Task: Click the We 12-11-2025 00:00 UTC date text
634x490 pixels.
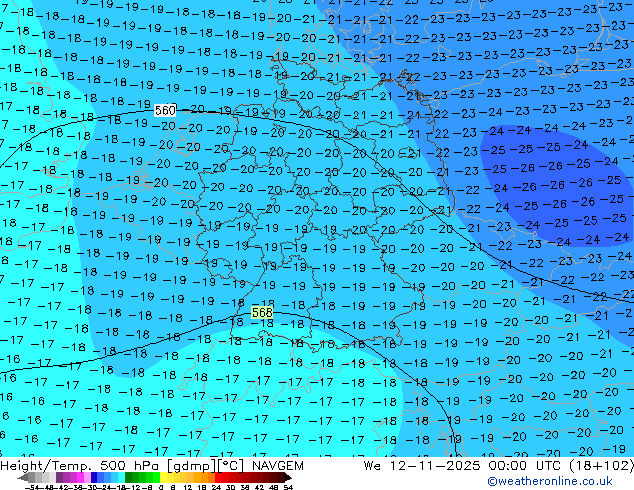Action: point(464,466)
